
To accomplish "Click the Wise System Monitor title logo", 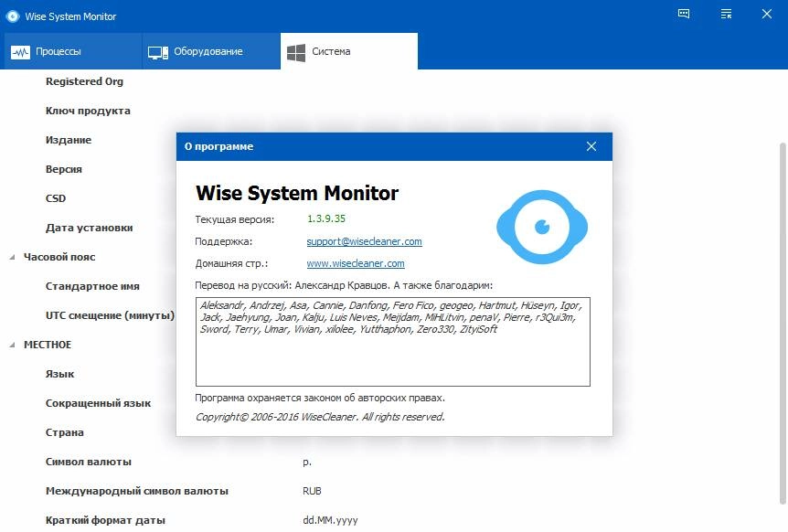I will pyautogui.click(x=12, y=16).
